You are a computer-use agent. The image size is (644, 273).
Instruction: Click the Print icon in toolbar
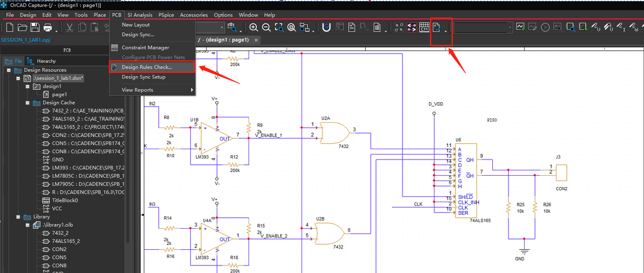tap(48, 28)
